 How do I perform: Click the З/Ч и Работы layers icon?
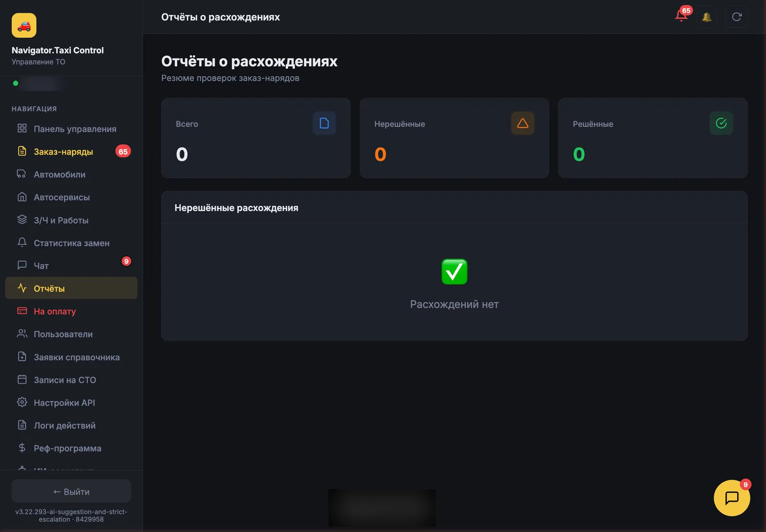click(x=22, y=220)
